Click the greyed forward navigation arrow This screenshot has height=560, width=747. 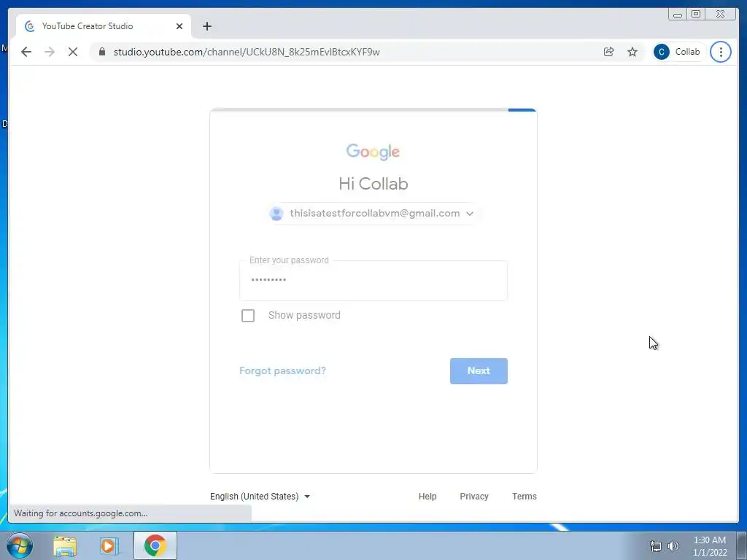pyautogui.click(x=50, y=52)
